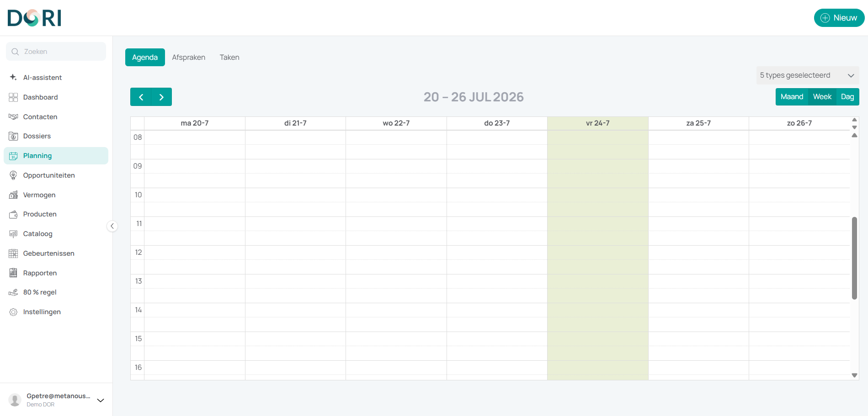The width and height of the screenshot is (868, 416).
Task: Click the Dashboard grid icon
Action: coord(13,97)
